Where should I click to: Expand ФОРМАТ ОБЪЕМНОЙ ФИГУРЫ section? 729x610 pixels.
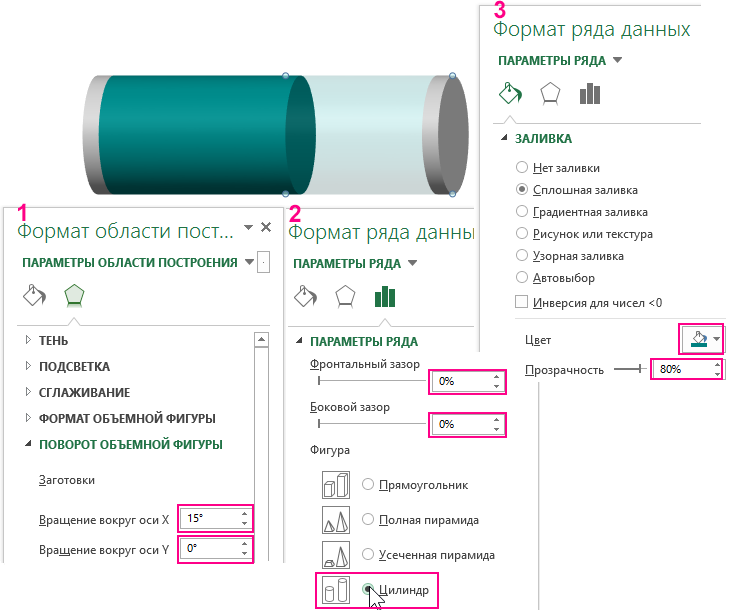pos(28,418)
